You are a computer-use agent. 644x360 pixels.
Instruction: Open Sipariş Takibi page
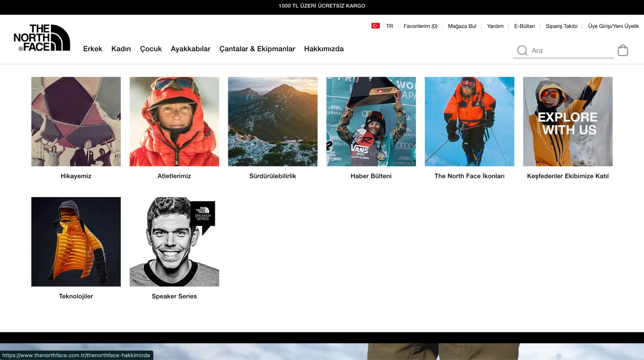(561, 26)
